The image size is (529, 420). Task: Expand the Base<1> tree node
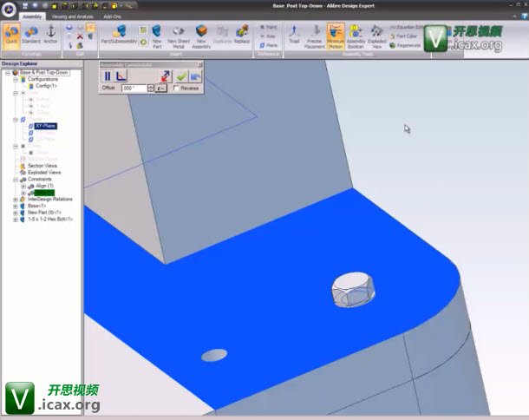(16, 206)
